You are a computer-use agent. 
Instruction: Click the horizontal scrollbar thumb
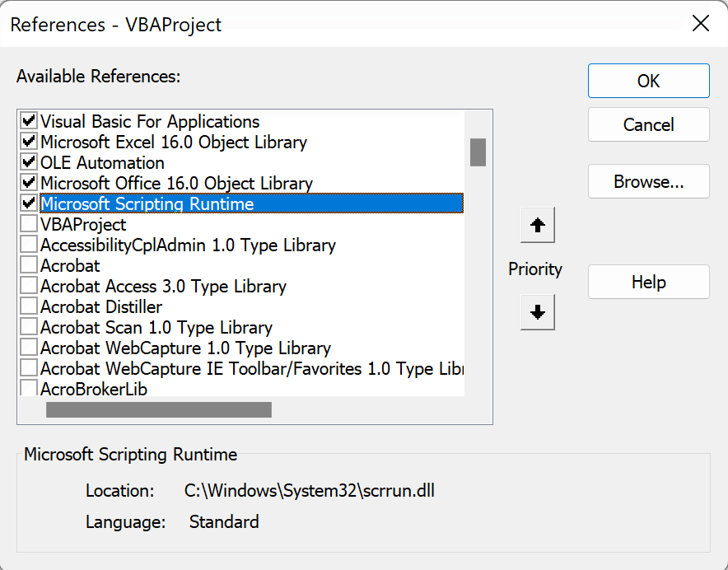coord(159,409)
